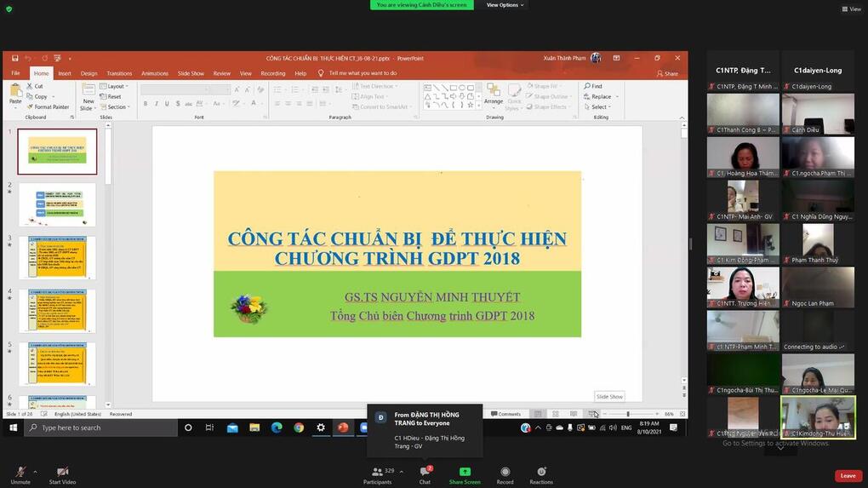This screenshot has width=868, height=488.
Task: Toggle Bold formatting
Action: 146,104
